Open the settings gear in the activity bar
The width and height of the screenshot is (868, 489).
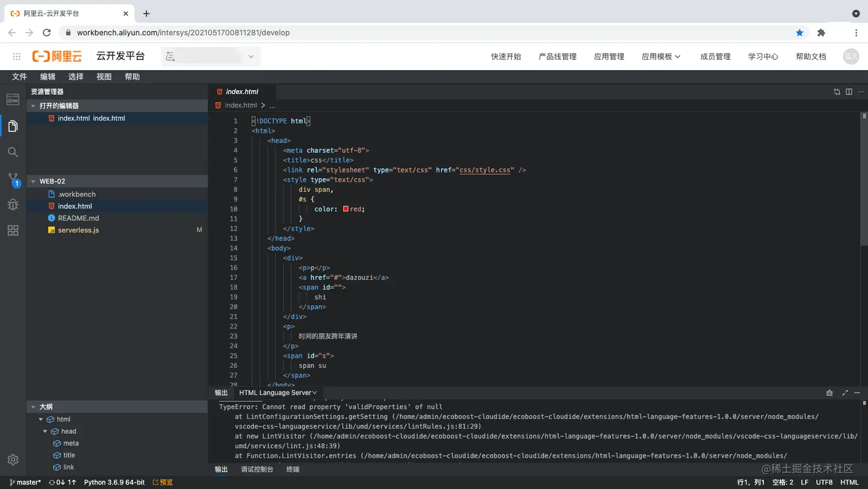[x=13, y=460]
